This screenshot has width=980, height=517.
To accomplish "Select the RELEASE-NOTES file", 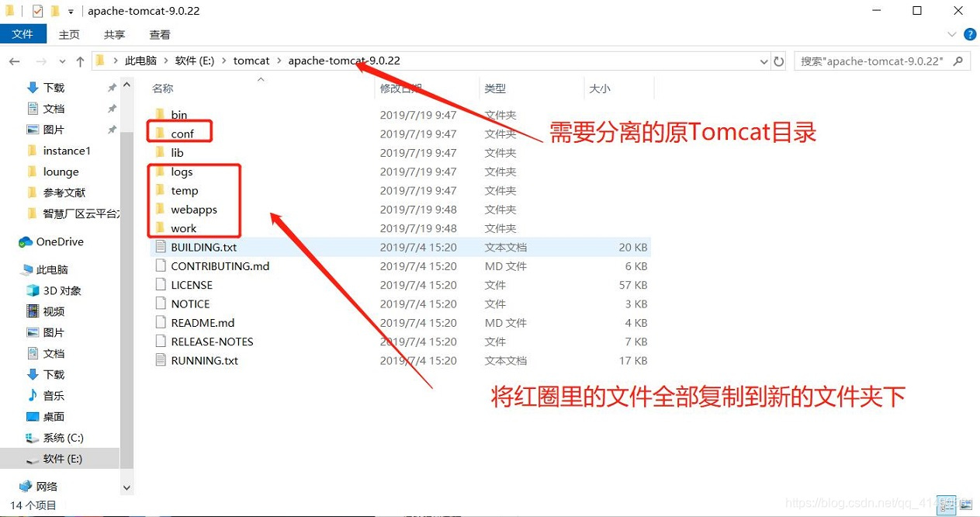I will point(212,342).
